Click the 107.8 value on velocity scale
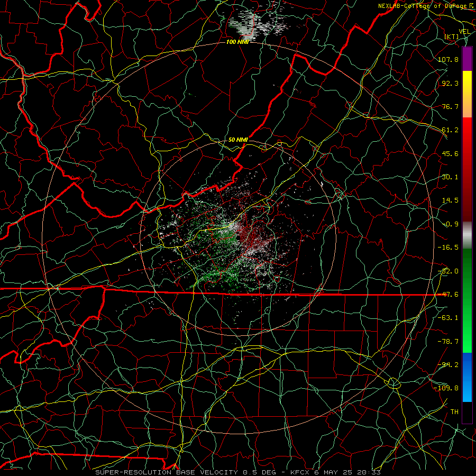This screenshot has width=476, height=476. [x=448, y=59]
